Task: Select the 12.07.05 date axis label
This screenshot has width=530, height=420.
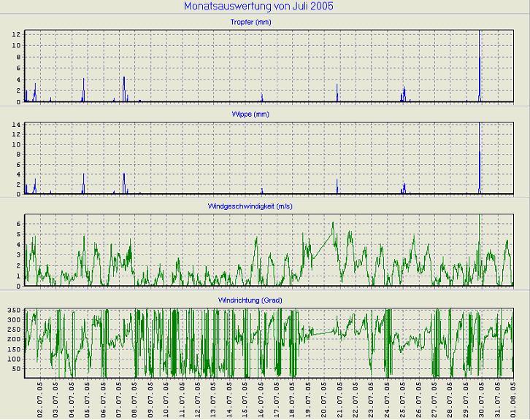Action: (x=199, y=399)
